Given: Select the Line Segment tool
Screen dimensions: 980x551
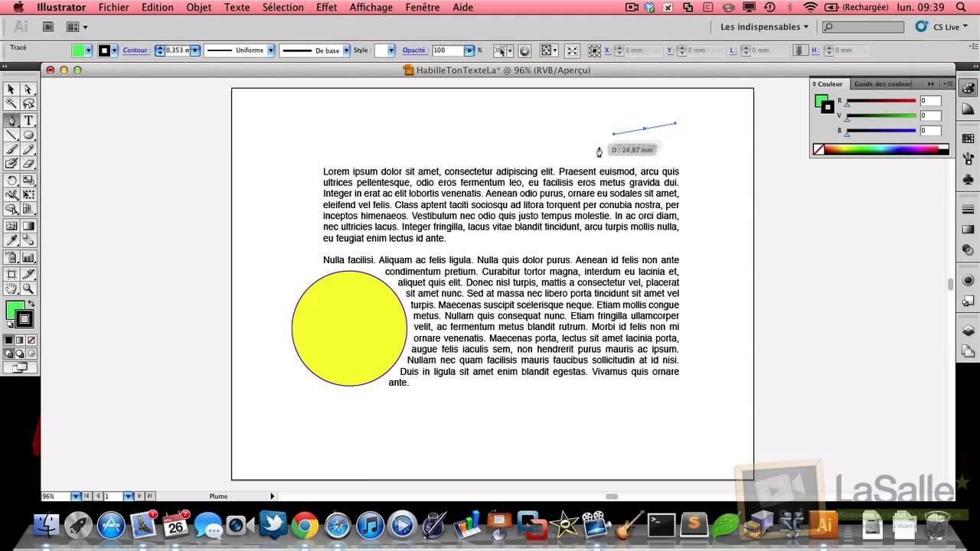Looking at the screenshot, I should pyautogui.click(x=11, y=135).
